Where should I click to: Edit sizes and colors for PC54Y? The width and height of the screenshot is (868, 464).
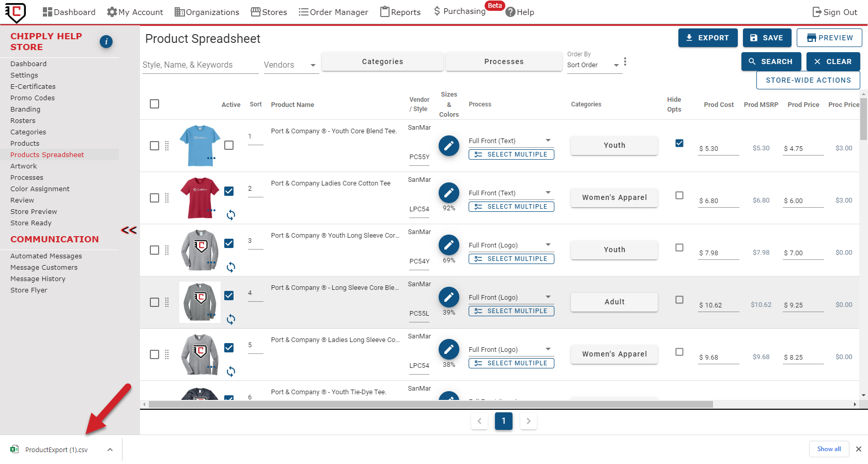(448, 245)
